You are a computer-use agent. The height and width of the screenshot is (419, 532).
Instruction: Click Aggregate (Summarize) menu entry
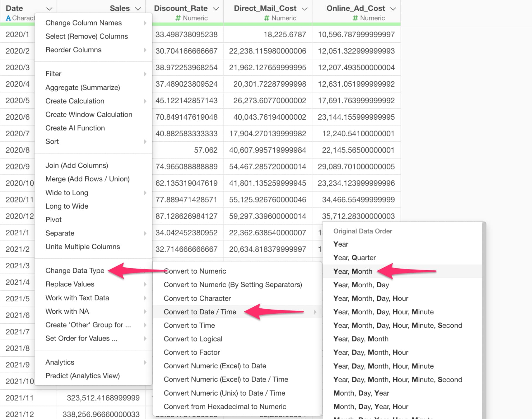[x=83, y=87]
